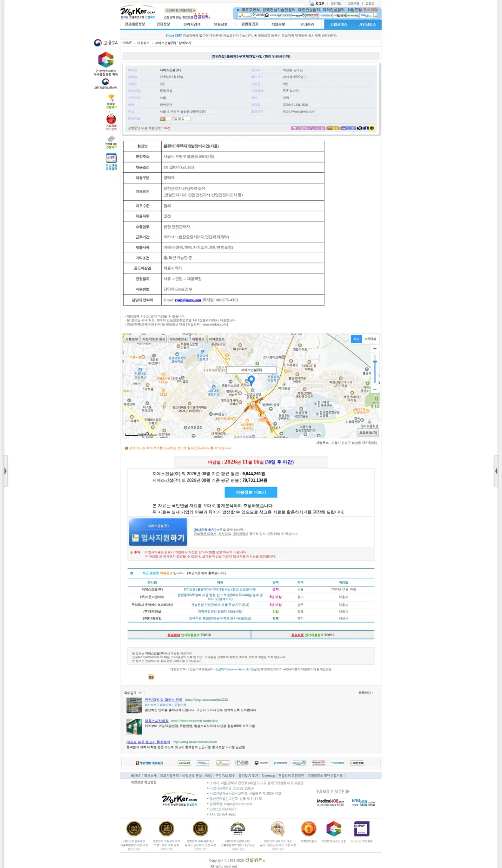Open the 인재정보 menu

pos(163,25)
